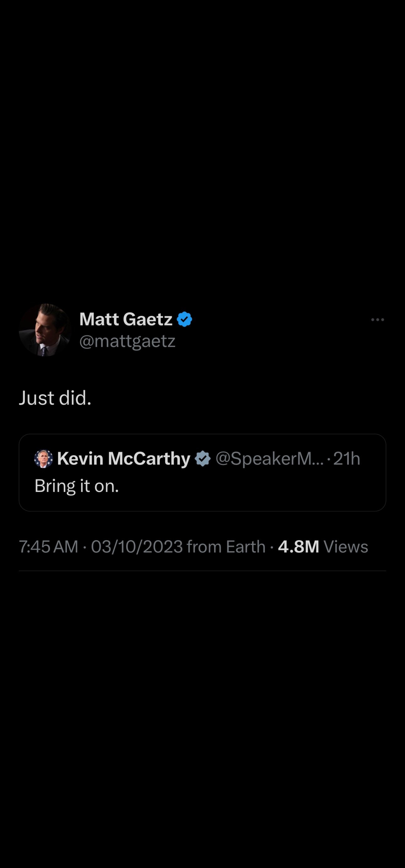Click the 7:45 AM post time
Image resolution: width=405 pixels, height=868 pixels.
pos(49,546)
